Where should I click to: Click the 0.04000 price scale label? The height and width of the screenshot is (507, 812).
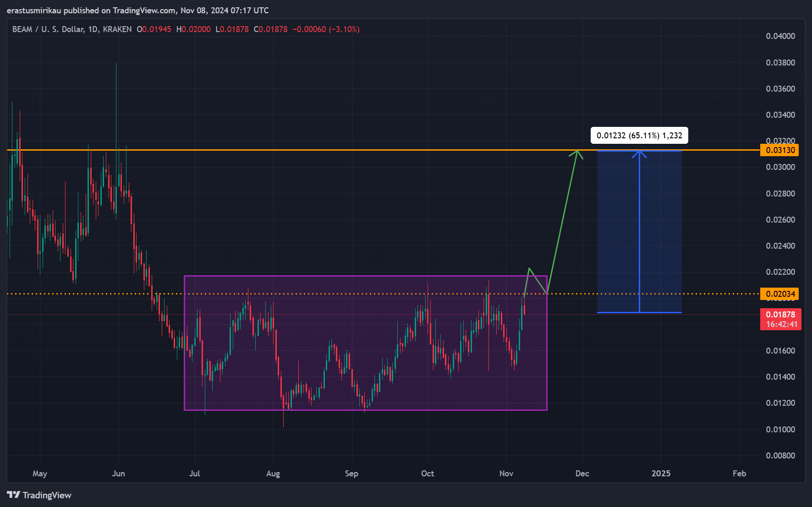point(780,36)
